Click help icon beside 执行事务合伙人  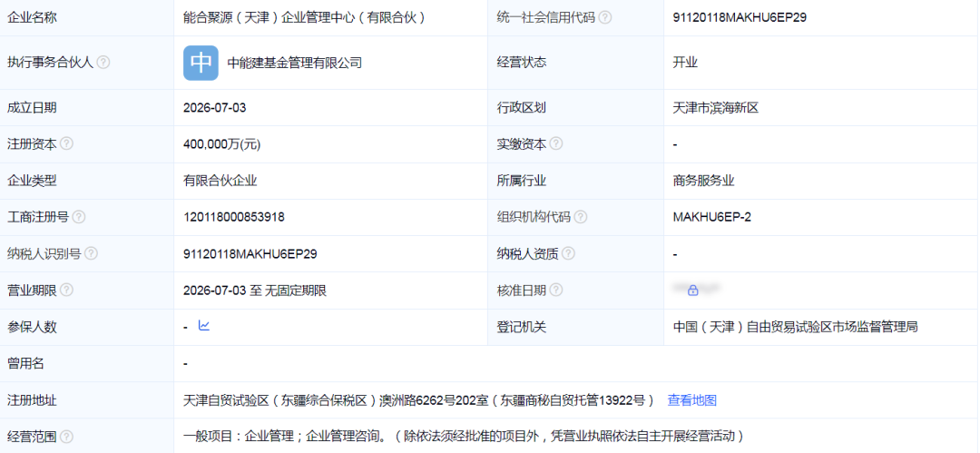click(x=103, y=63)
